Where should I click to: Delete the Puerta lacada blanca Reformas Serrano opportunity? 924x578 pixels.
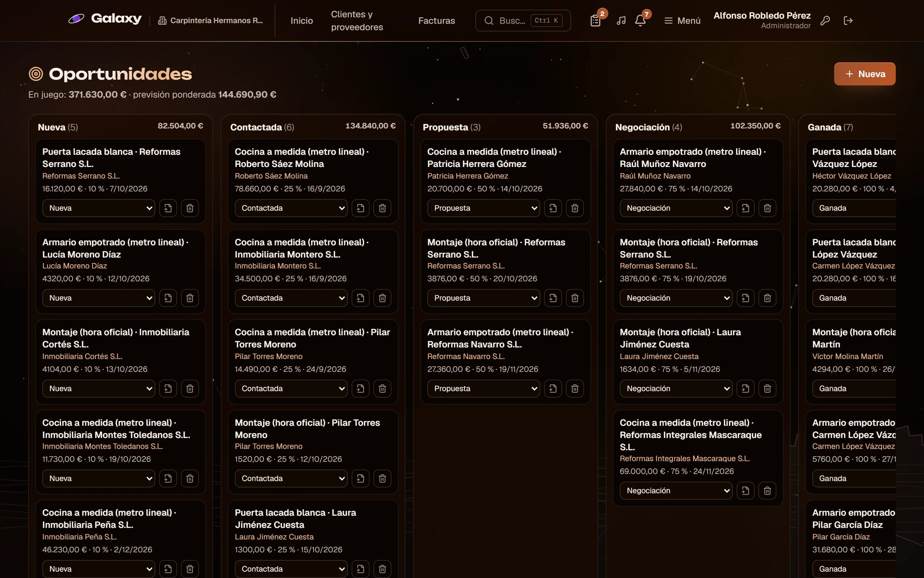190,208
